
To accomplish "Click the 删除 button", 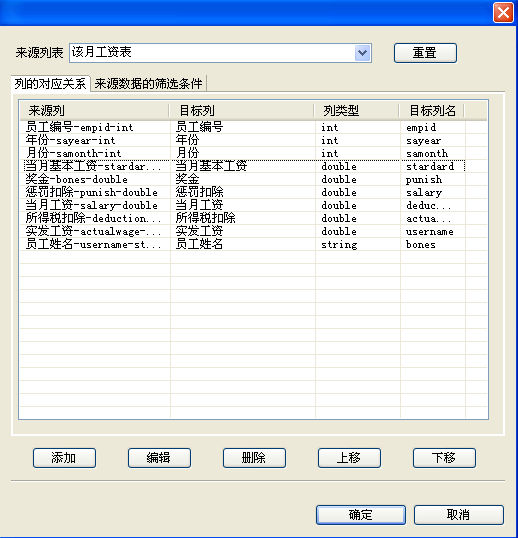I will 254,458.
